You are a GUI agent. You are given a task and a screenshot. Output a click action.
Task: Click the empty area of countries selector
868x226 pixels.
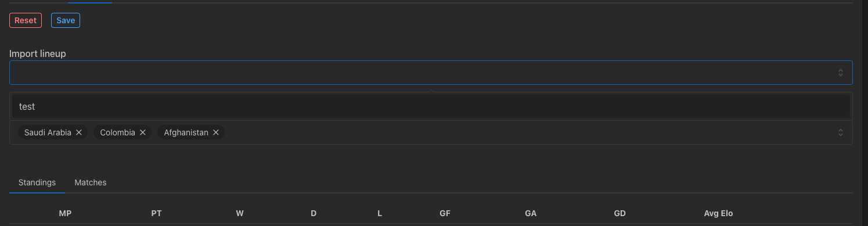click(x=523, y=132)
